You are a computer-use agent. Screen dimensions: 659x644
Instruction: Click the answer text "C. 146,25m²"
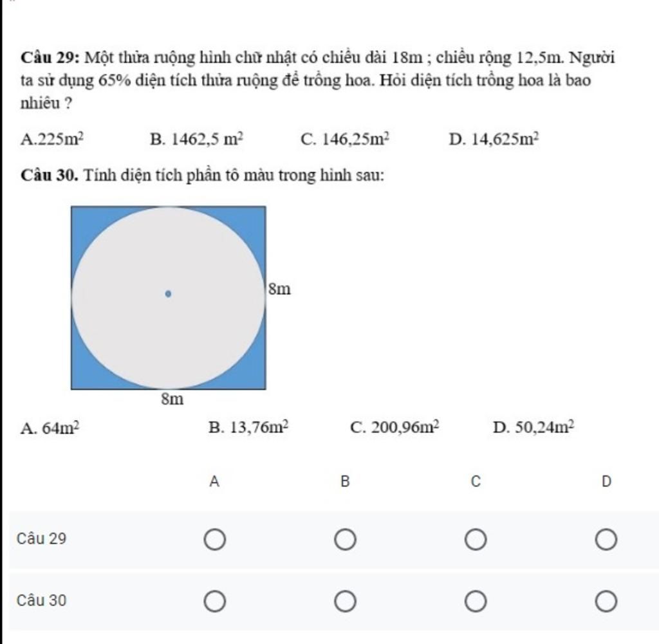(345, 139)
